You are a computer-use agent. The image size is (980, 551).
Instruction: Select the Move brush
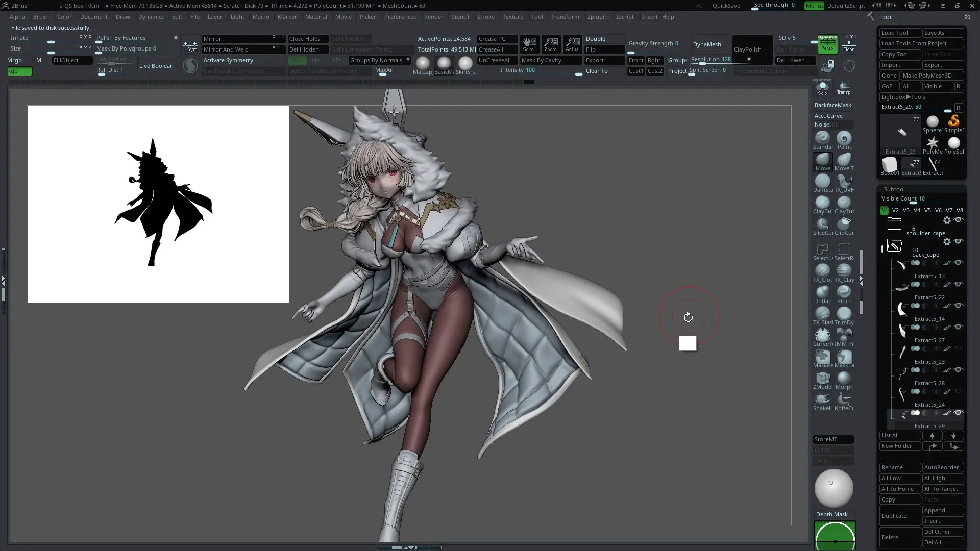822,162
